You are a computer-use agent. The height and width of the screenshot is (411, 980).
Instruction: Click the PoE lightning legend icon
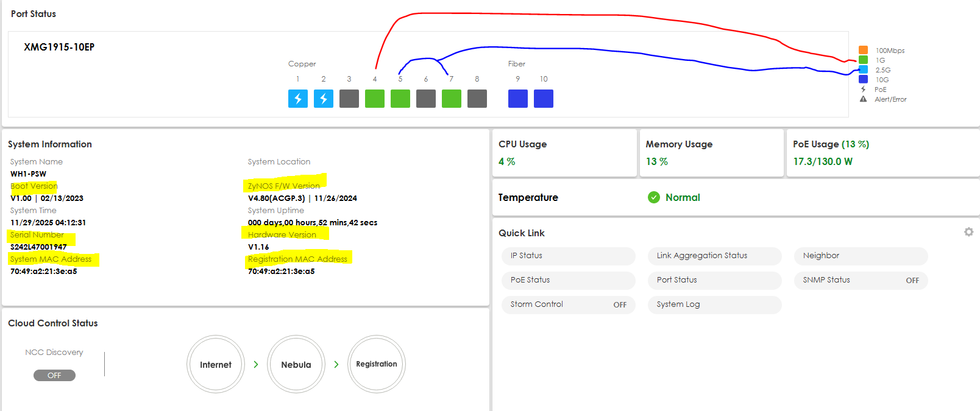863,90
